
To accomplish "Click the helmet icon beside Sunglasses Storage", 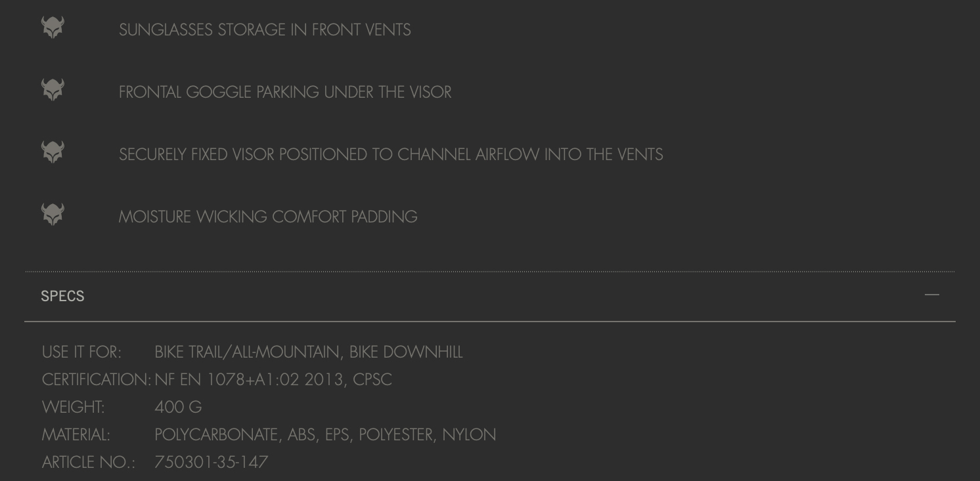I will point(53,28).
